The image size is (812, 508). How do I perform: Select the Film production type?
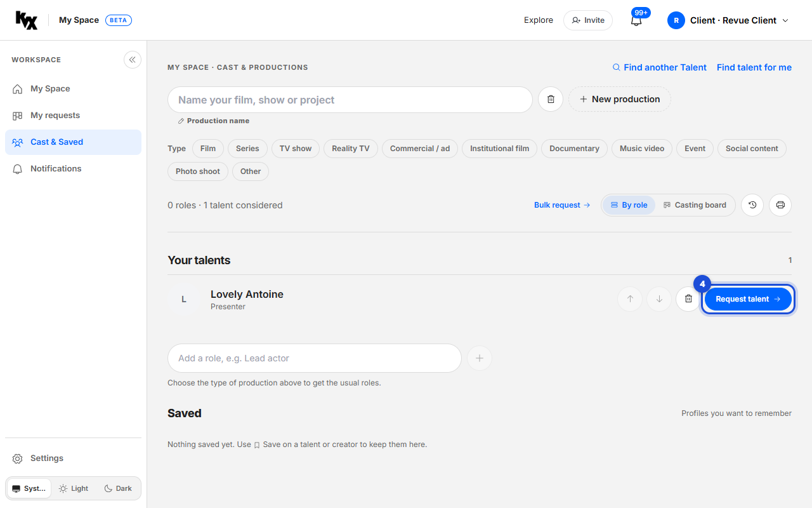click(x=208, y=149)
